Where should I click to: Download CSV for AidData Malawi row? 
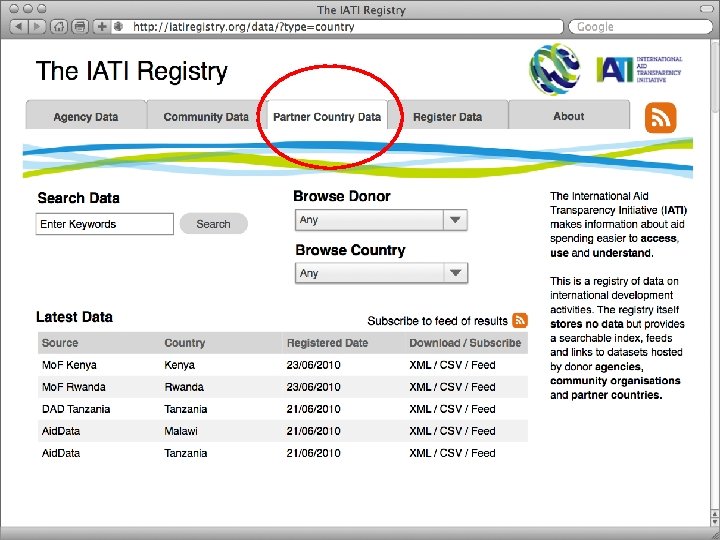[x=450, y=431]
